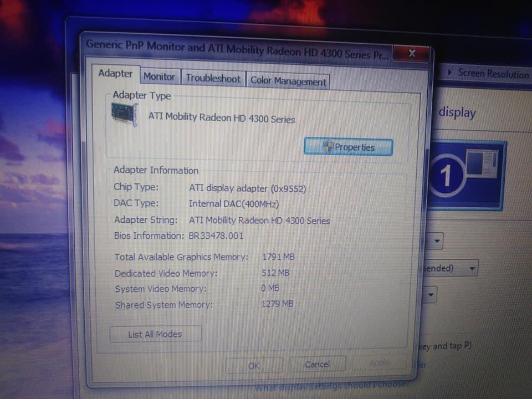Click the 'Adapter Information' group label
Image resolution: width=532 pixels, height=399 pixels.
point(156,170)
